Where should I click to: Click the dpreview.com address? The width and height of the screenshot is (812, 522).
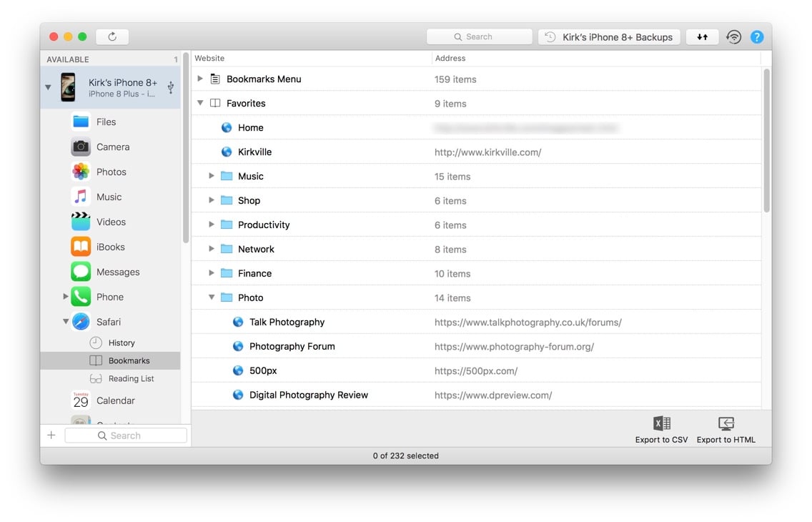tap(493, 395)
